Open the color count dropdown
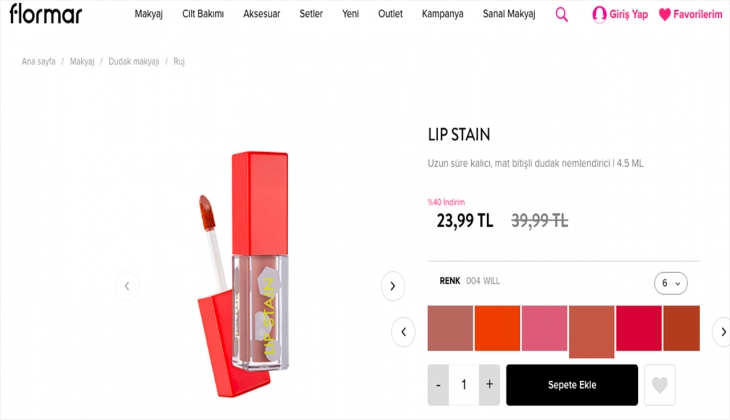This screenshot has height=420, width=730. click(x=671, y=283)
